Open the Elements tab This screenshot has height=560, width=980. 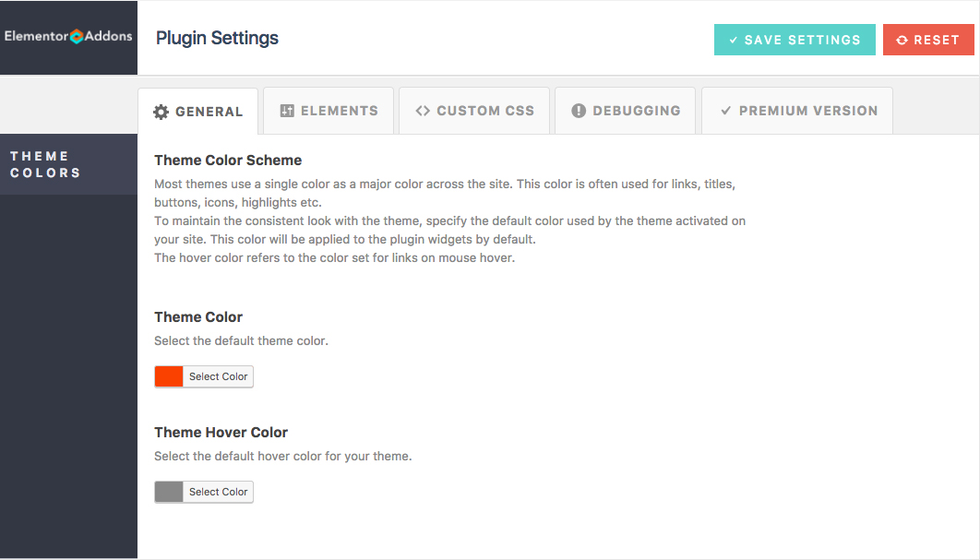click(x=329, y=111)
